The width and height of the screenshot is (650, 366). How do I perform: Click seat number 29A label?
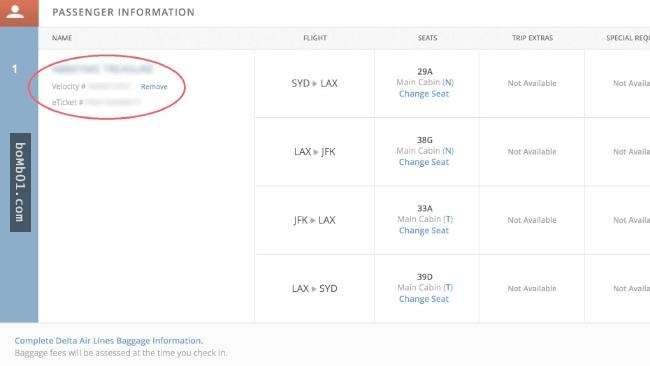425,72
